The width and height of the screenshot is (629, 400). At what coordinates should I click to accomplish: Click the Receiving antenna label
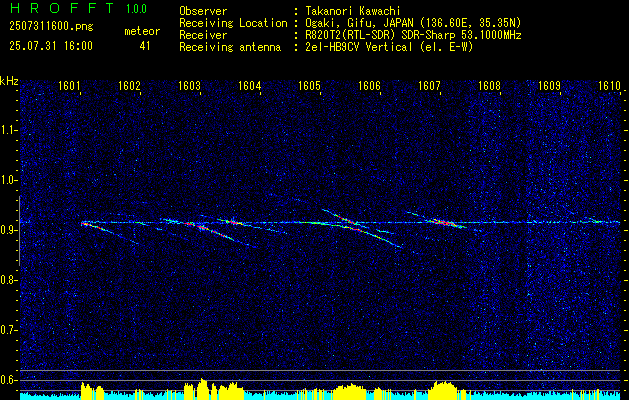coord(230,47)
